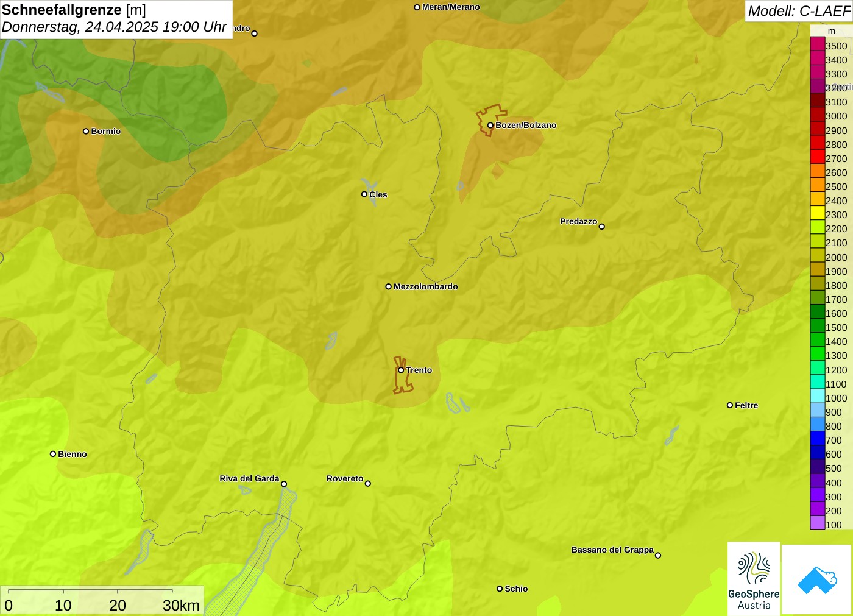
Task: Click the Modell: C-LAEF label
Action: click(x=799, y=11)
